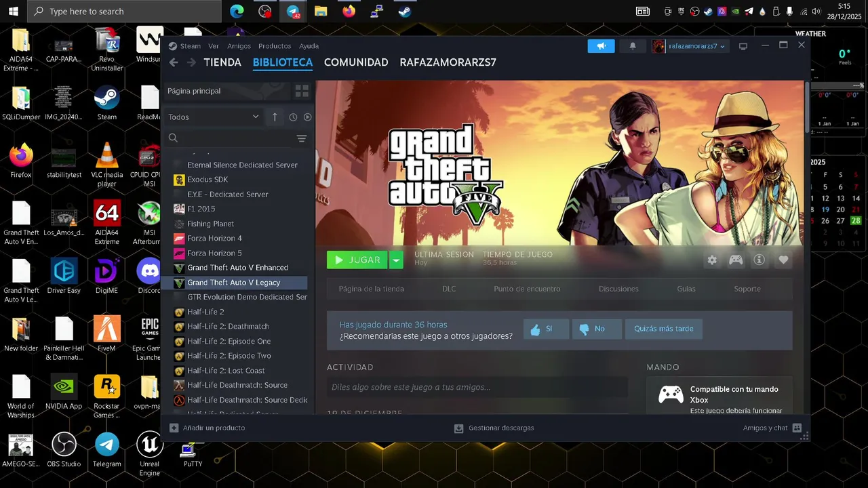Viewport: 868px width, 488px height.
Task: Switch to the COMUNIDAD tab
Action: tap(356, 62)
